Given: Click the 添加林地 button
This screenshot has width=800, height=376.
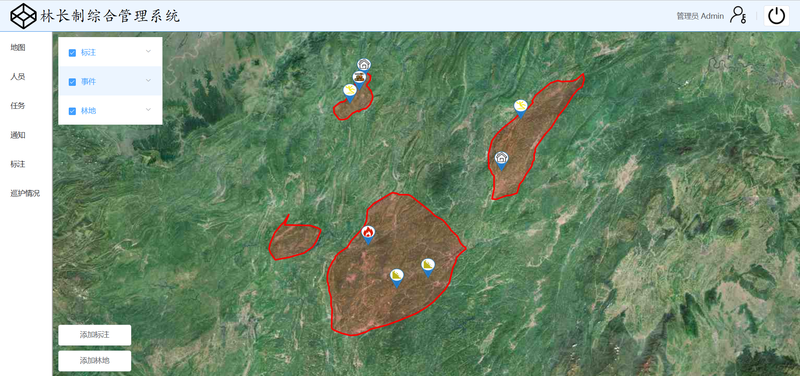Looking at the screenshot, I should click(x=95, y=361).
